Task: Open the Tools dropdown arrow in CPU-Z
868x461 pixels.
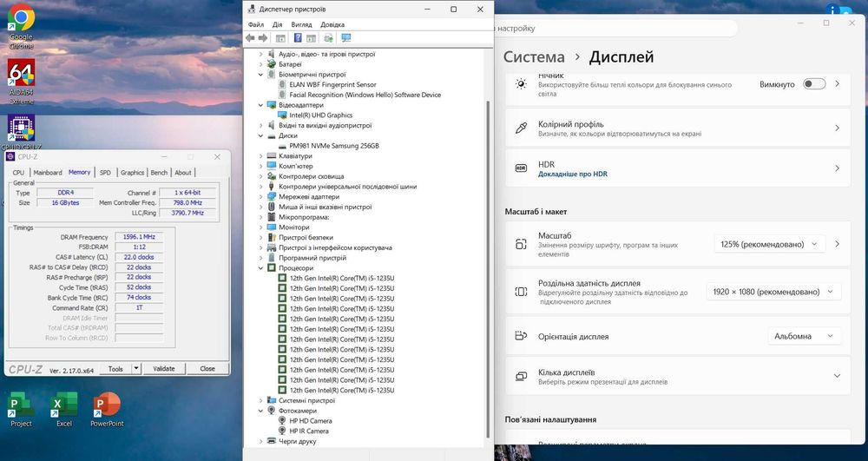Action: [x=137, y=369]
